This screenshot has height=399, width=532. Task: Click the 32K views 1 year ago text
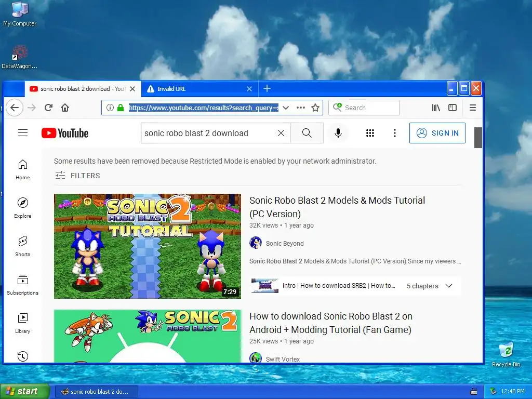pyautogui.click(x=281, y=225)
